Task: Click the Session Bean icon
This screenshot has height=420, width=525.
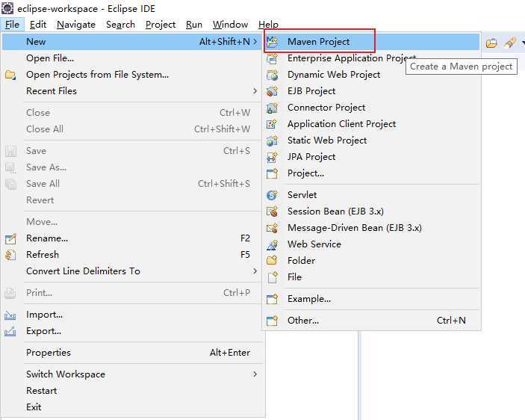Action: coord(273,211)
